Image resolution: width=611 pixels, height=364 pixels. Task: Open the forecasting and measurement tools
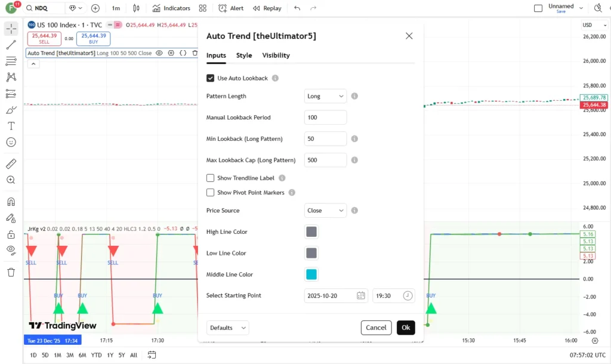click(x=11, y=94)
